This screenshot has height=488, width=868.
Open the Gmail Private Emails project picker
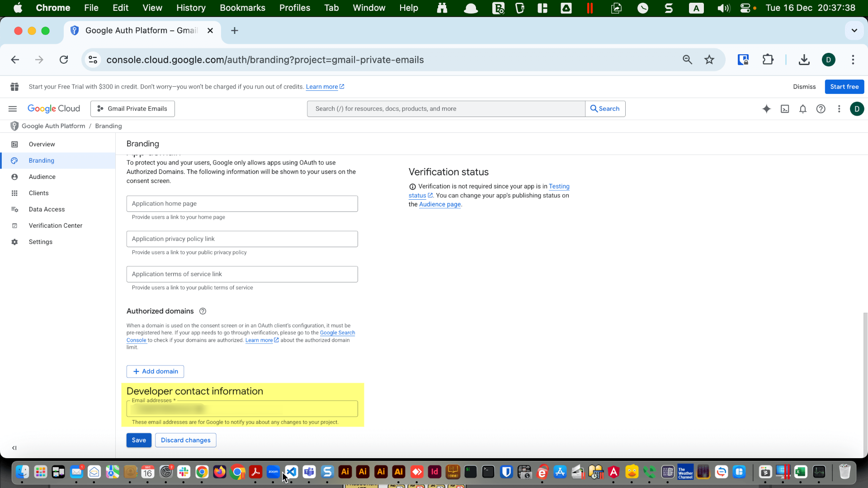click(x=132, y=108)
